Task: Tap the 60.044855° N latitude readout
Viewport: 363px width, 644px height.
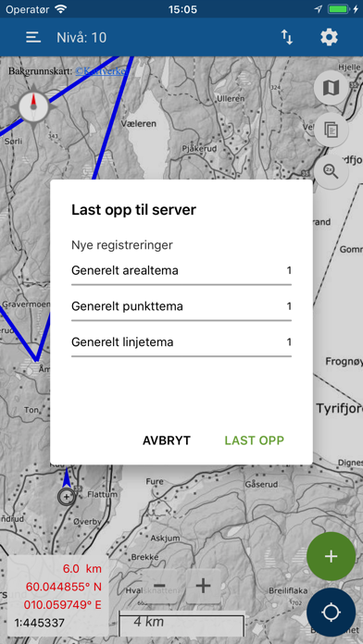Action: [x=64, y=587]
